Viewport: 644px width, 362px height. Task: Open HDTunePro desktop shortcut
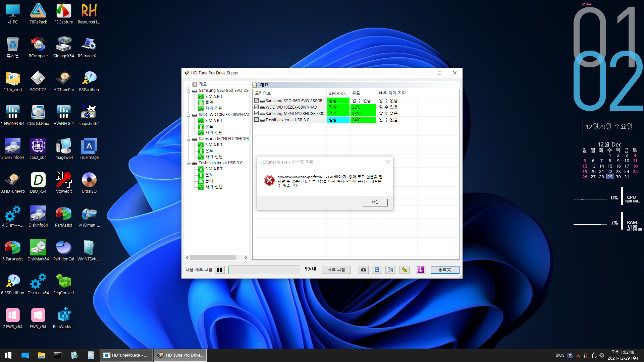click(63, 81)
